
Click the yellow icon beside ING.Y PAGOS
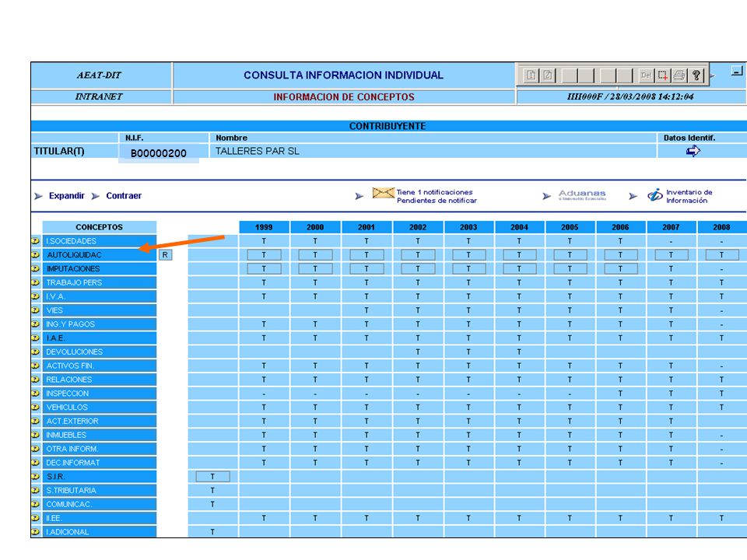coord(35,324)
